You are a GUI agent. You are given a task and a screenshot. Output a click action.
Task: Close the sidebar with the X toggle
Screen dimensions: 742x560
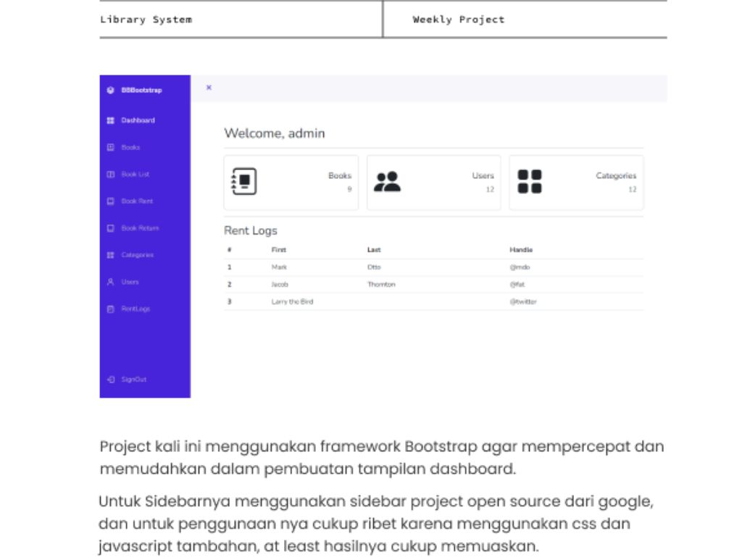click(209, 88)
